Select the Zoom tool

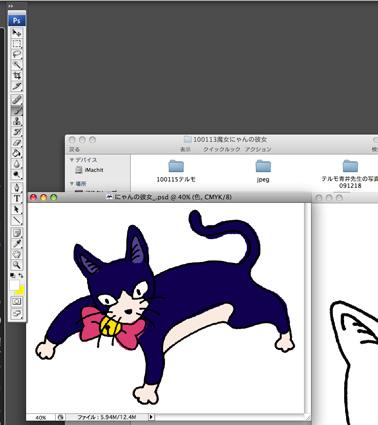(16, 265)
